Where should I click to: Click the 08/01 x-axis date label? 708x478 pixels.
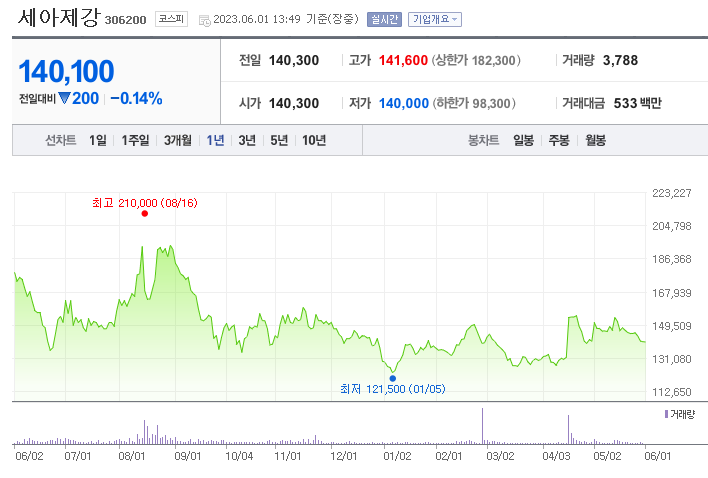[x=132, y=456]
